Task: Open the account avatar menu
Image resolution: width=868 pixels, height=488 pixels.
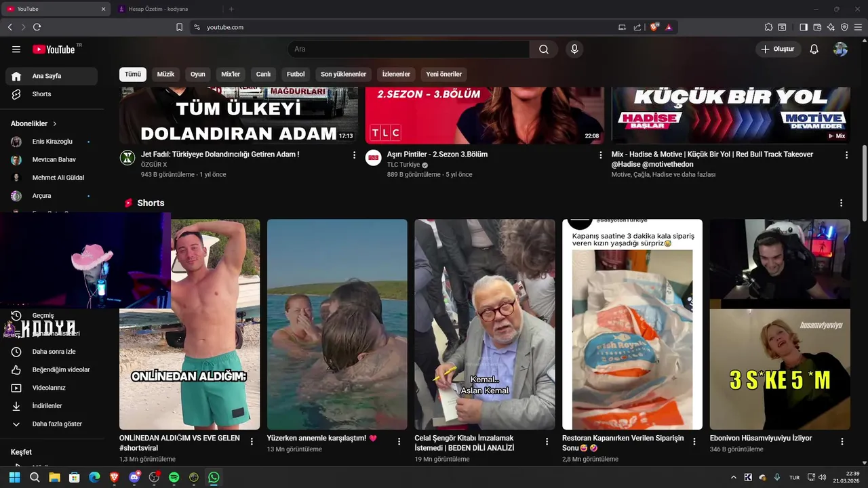Action: coord(840,49)
